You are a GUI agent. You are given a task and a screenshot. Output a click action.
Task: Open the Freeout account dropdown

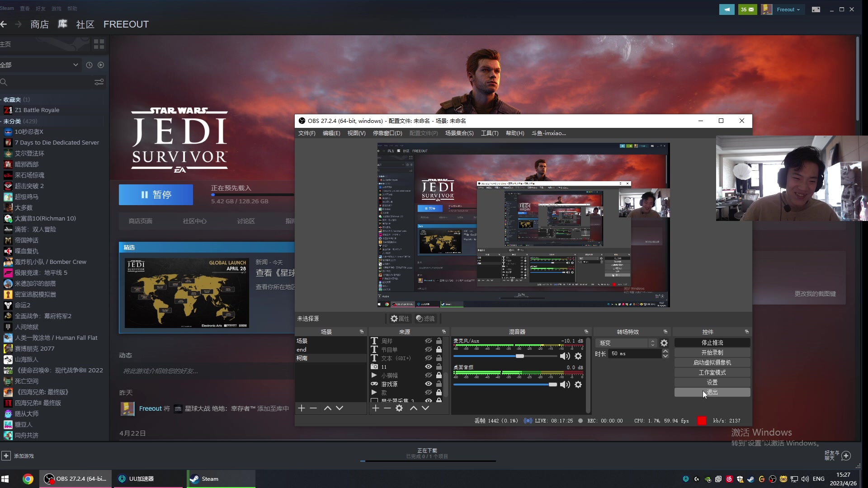(x=788, y=9)
